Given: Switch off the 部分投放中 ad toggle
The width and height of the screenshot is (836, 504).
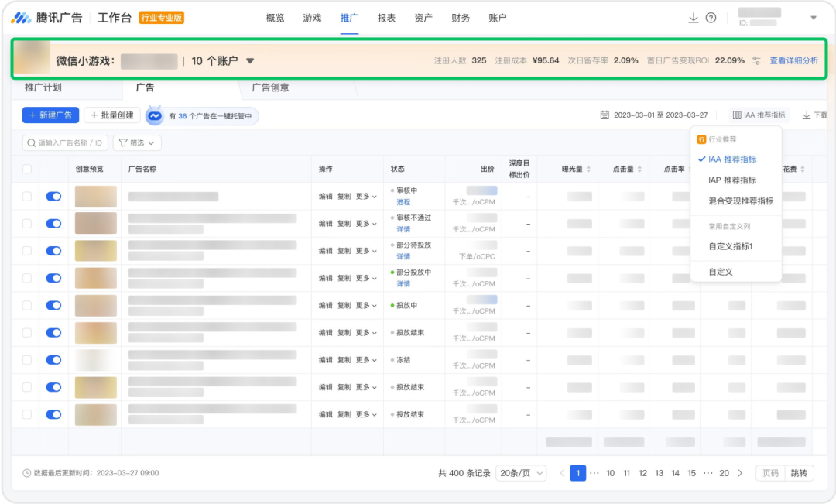Looking at the screenshot, I should coord(54,278).
